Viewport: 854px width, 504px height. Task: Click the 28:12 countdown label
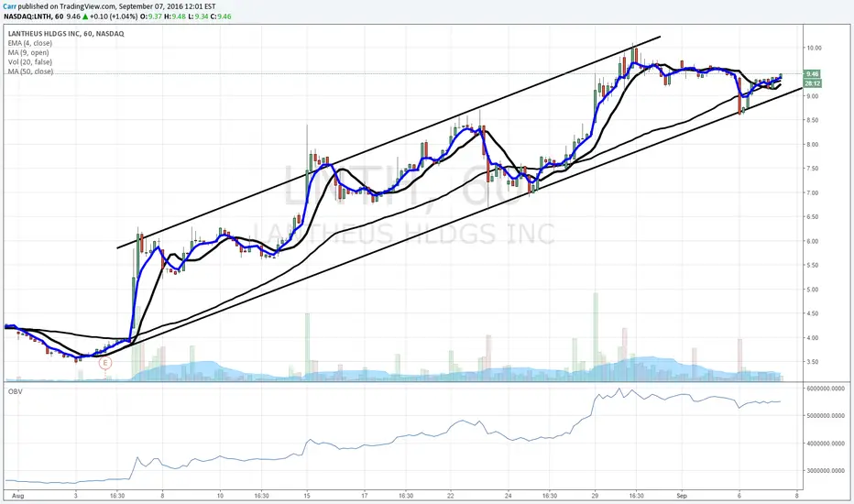pyautogui.click(x=812, y=83)
